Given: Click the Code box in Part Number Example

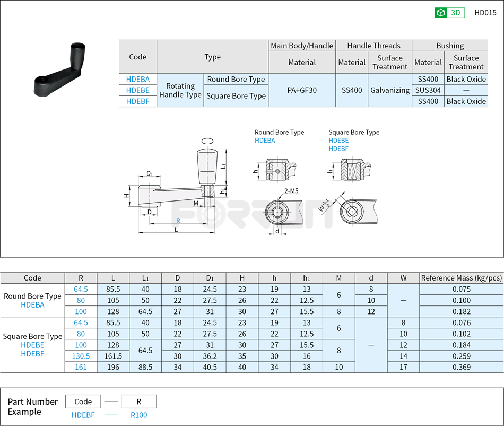Looking at the screenshot, I should (x=83, y=401).
